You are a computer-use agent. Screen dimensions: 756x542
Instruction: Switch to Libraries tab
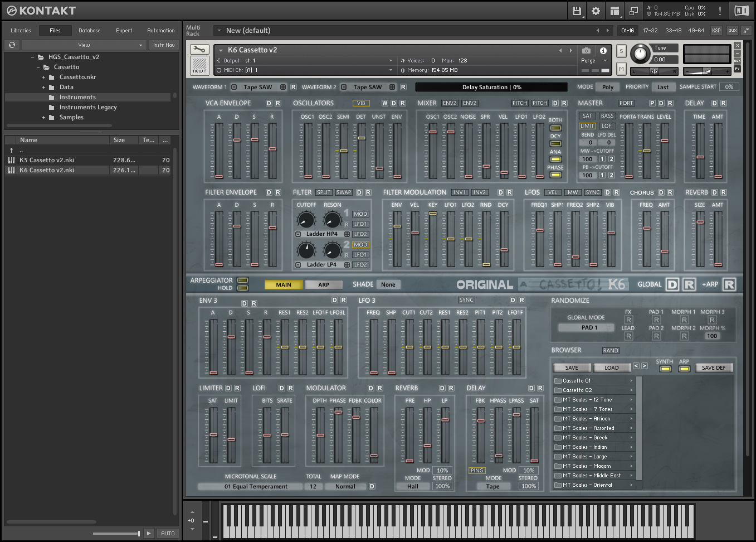point(21,30)
